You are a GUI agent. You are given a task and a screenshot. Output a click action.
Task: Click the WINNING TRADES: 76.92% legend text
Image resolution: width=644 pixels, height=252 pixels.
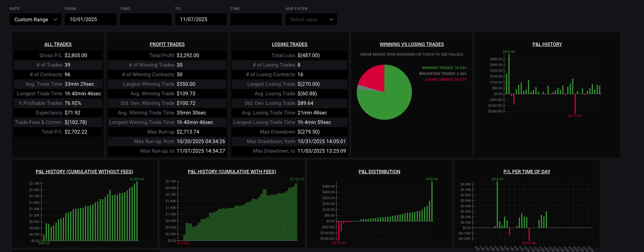pos(444,68)
